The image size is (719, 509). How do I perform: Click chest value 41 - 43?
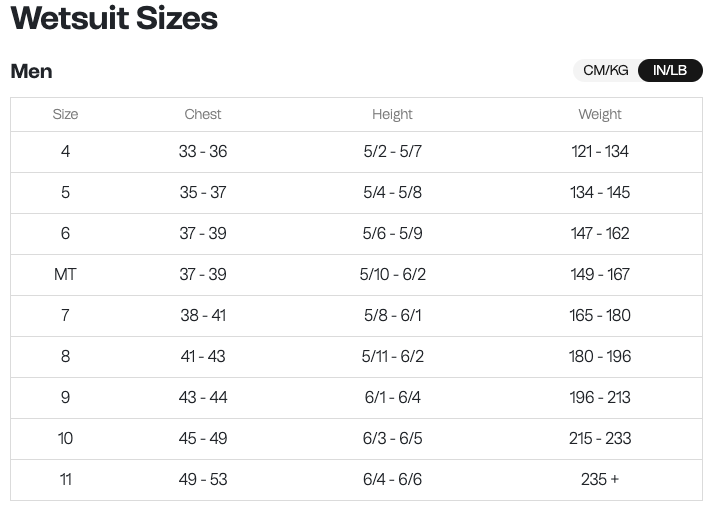(x=203, y=356)
